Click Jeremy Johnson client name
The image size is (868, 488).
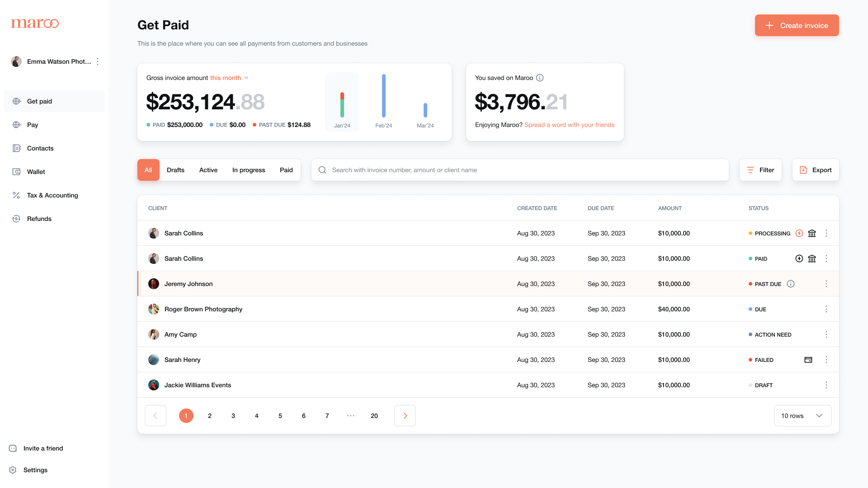point(189,284)
